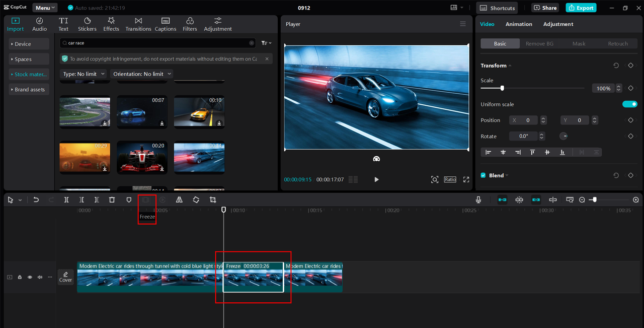The width and height of the screenshot is (644, 328).
Task: Lock the video track
Action: point(20,277)
